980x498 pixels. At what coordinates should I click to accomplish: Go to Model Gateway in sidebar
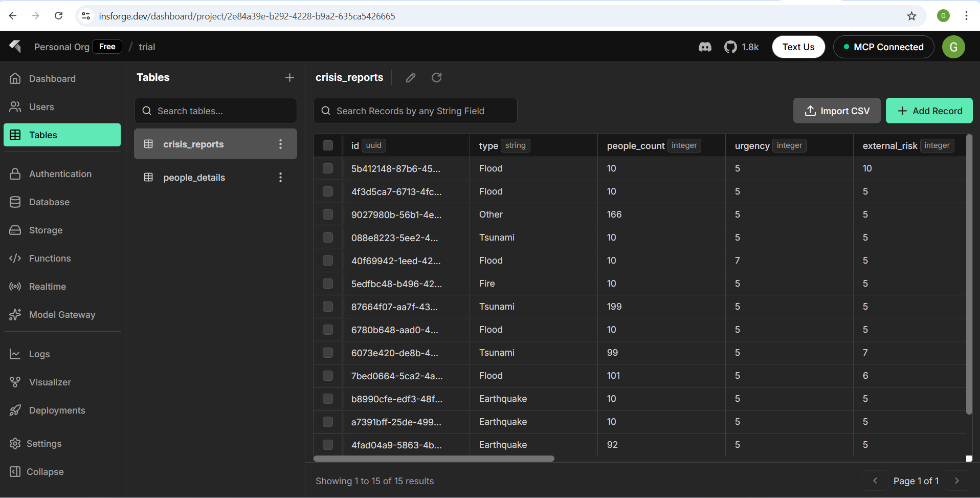coord(62,315)
